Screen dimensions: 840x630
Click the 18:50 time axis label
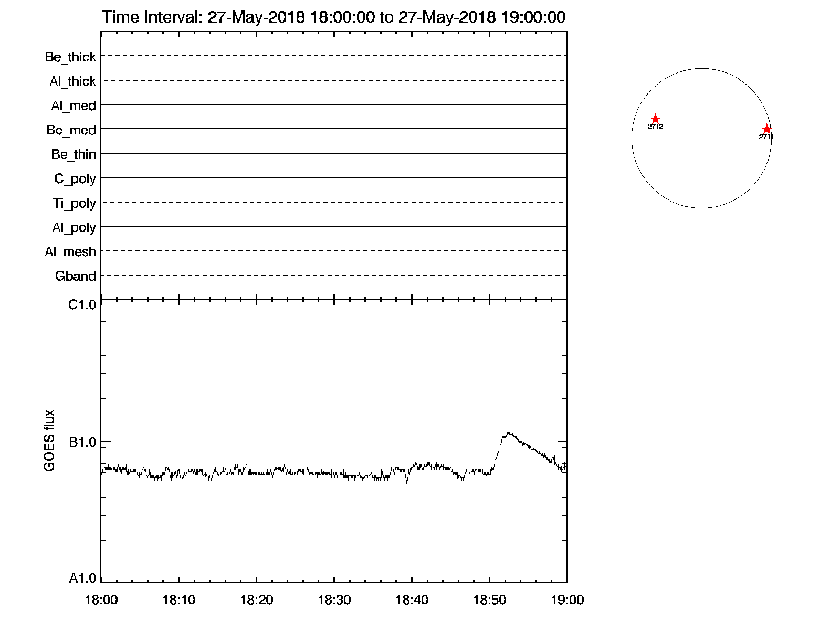[489, 600]
